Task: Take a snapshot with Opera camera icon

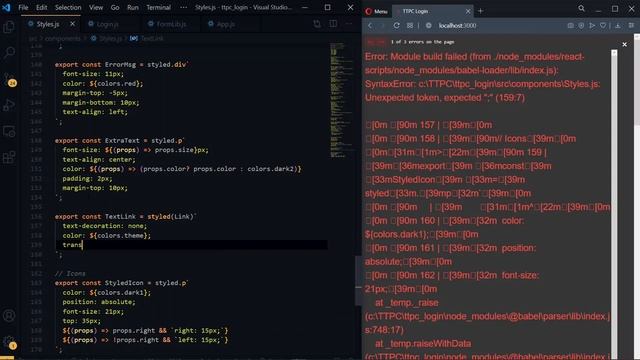Action: [570, 25]
